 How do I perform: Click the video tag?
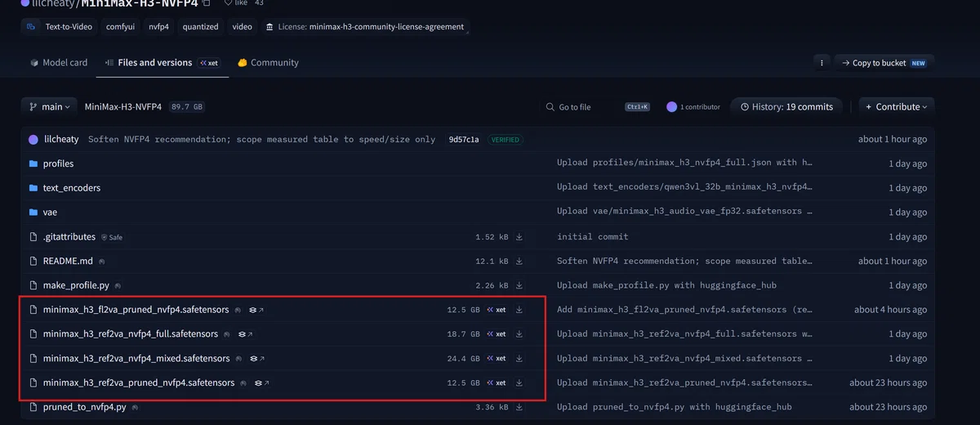[x=243, y=26]
